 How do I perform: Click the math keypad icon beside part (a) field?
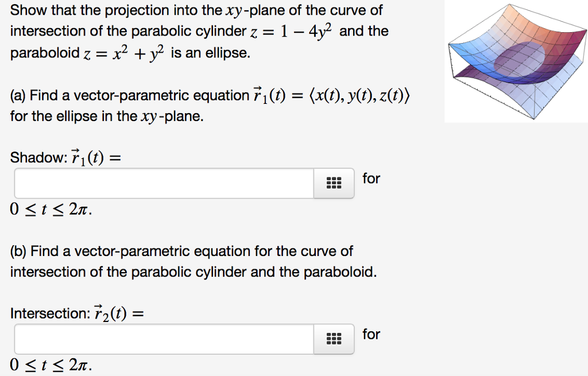[x=334, y=183]
